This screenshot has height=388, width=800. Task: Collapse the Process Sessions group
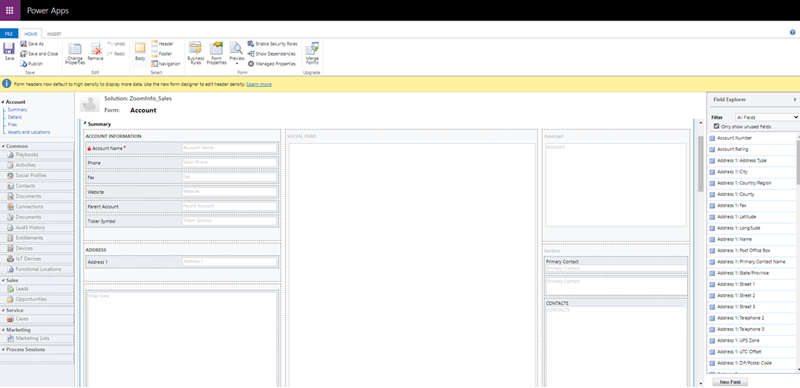pos(3,350)
